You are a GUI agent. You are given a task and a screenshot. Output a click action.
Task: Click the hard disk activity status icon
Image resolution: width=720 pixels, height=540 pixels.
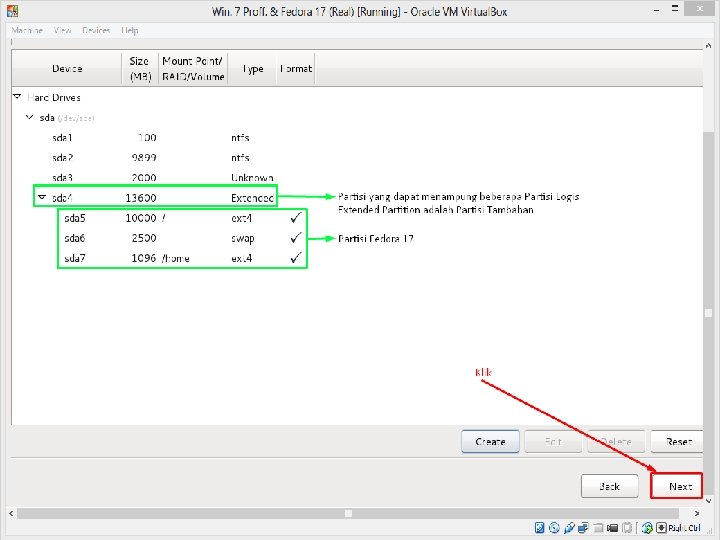point(540,528)
